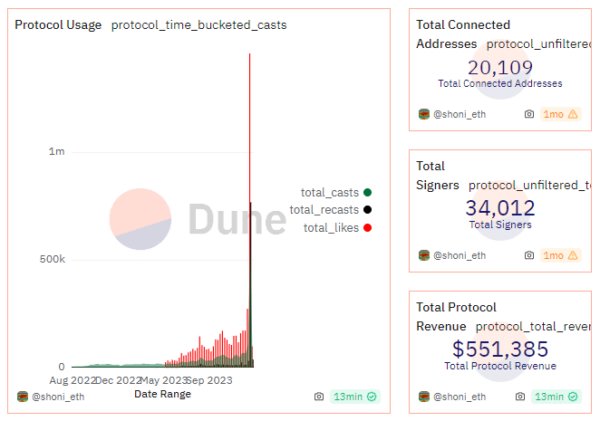Open @shoni_eth link in Total Connected Addresses panel
This screenshot has height=421, width=600.
point(460,114)
